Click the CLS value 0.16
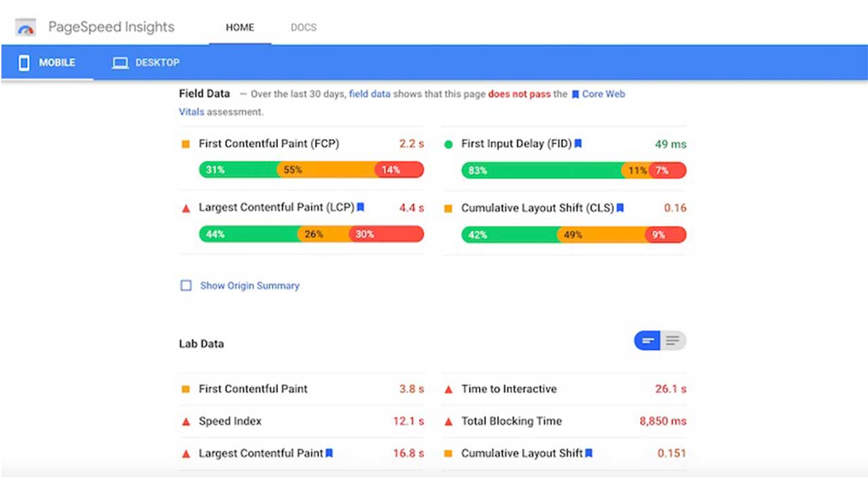 (x=675, y=208)
